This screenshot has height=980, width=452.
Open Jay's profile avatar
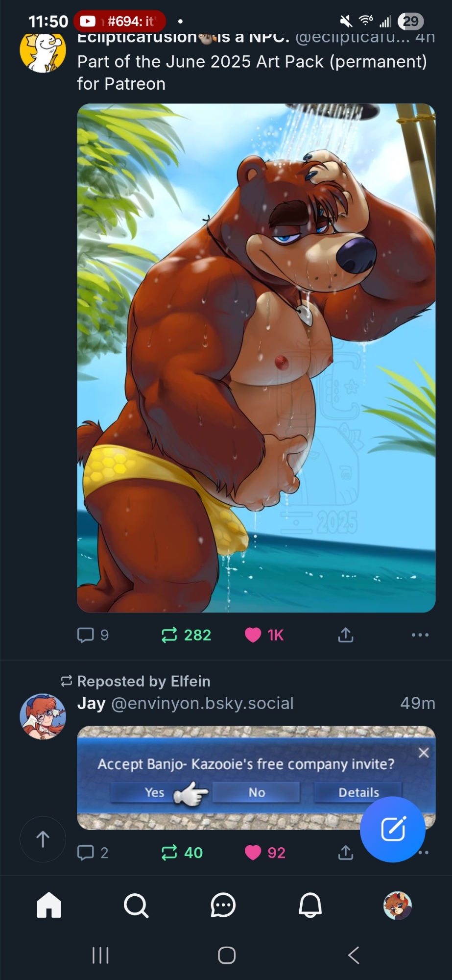(43, 716)
